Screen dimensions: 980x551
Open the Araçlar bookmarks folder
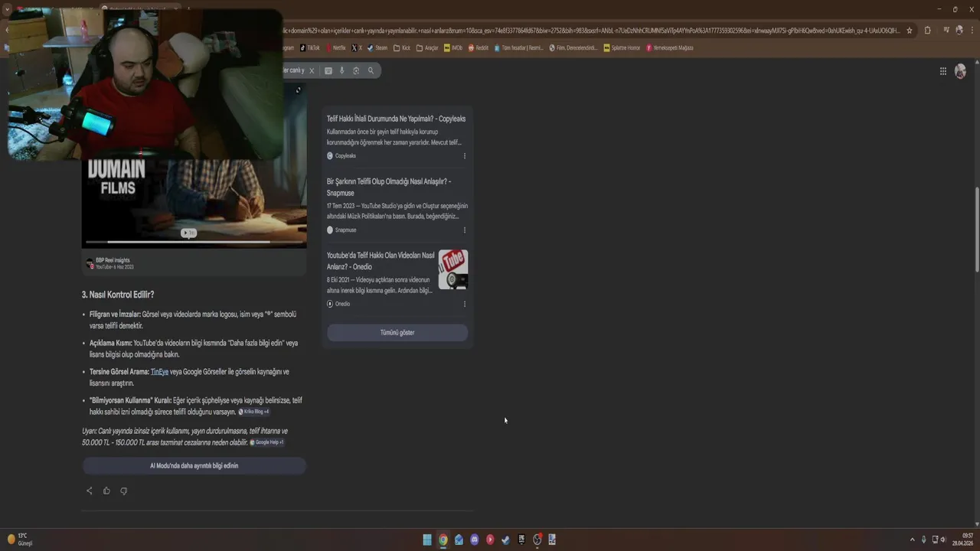[x=427, y=47]
